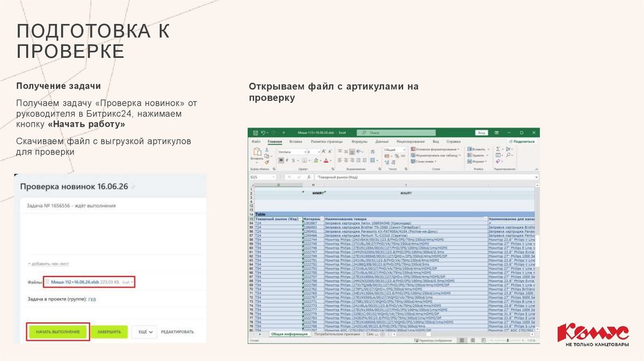Select the Общая информация sheet tab
The height and width of the screenshot is (361, 644).
(289, 335)
